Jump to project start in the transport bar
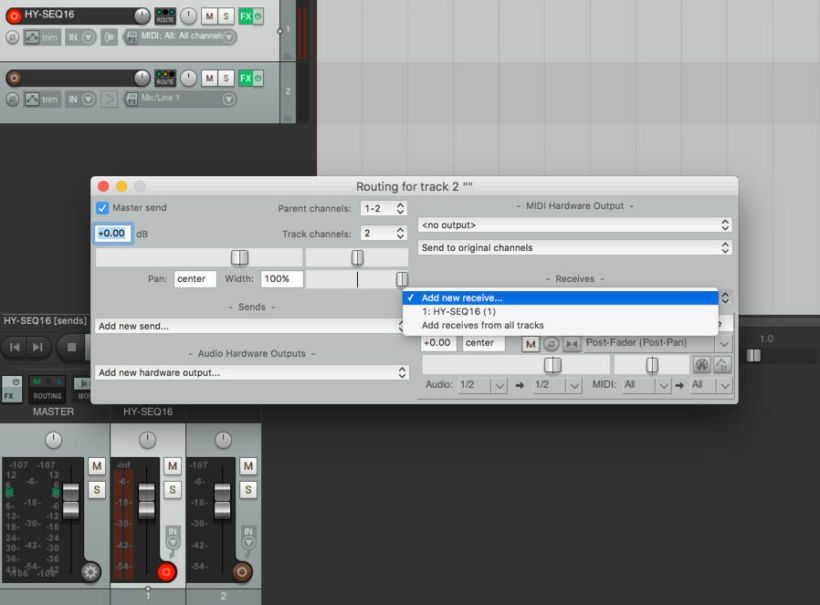Screen dimensions: 820x605 15,347
